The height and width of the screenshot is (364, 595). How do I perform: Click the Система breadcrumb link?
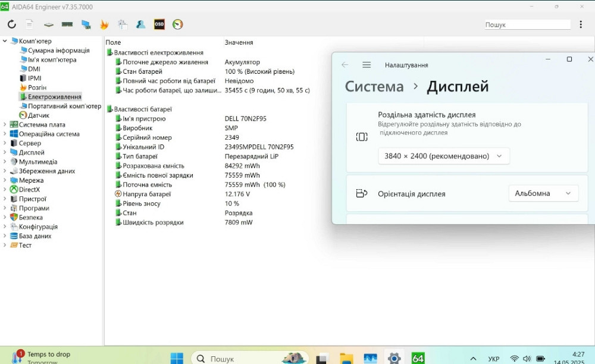(x=374, y=86)
